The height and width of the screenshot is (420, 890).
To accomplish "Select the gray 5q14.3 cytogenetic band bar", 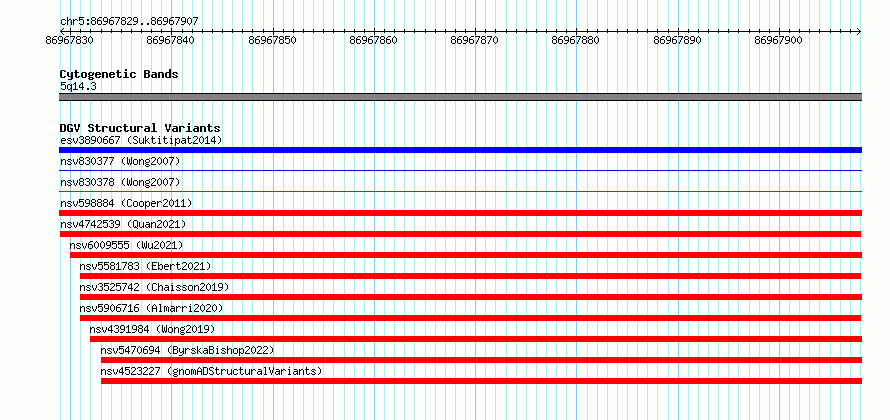I will 460,97.
